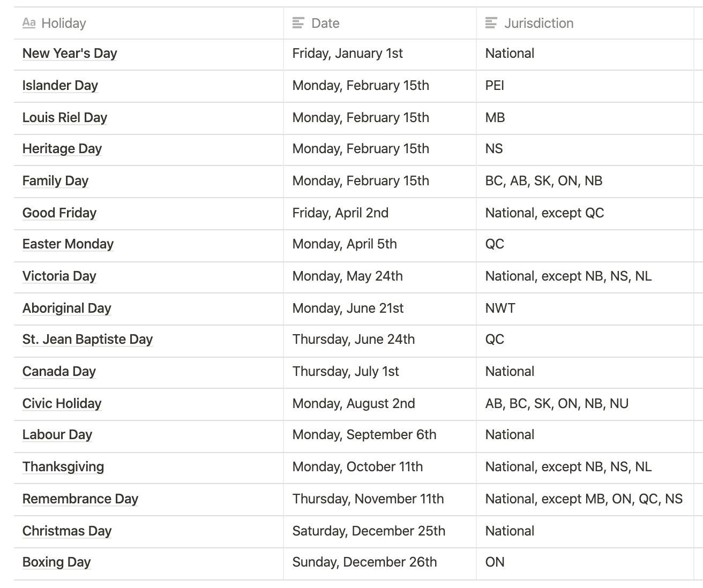The image size is (703, 588).
Task: Open the Civic Holiday page
Action: point(62,404)
